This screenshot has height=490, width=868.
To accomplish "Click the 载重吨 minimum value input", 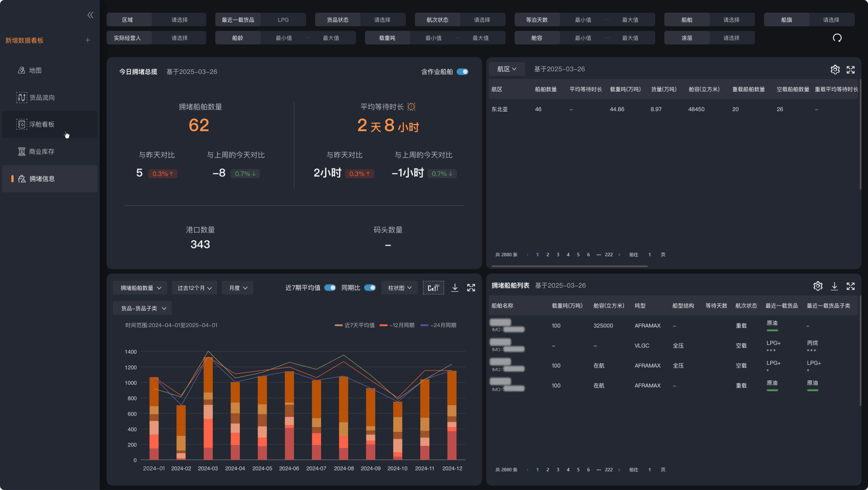I will click(x=433, y=38).
